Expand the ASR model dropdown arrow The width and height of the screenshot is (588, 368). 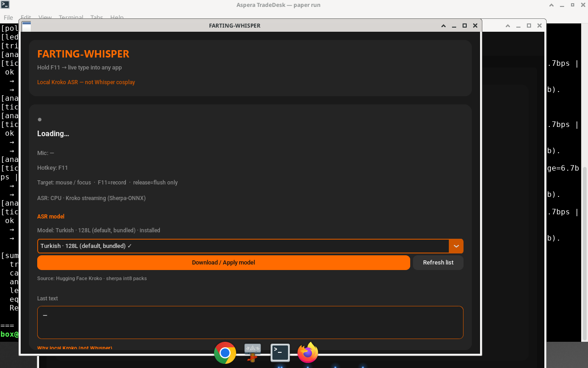pyautogui.click(x=456, y=246)
